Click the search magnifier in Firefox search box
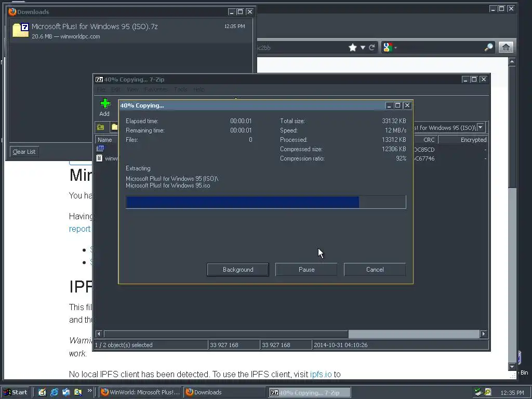Image resolution: width=532 pixels, height=399 pixels. 488,47
